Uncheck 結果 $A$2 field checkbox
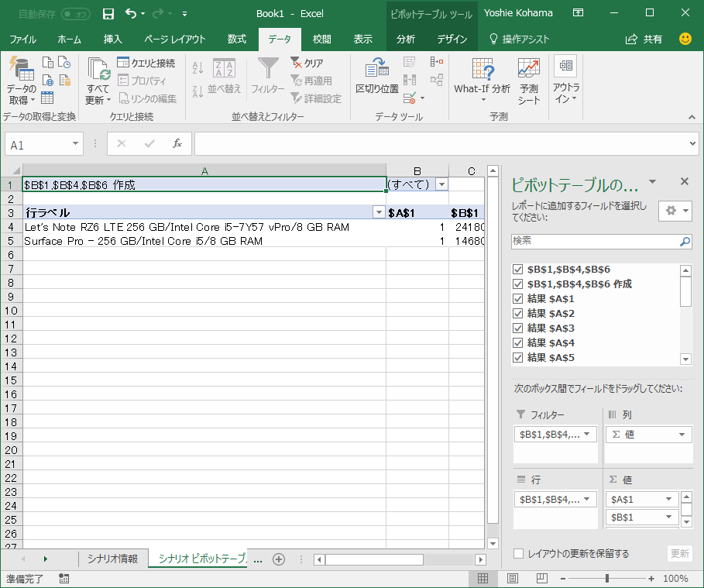The width and height of the screenshot is (704, 588). click(x=517, y=314)
